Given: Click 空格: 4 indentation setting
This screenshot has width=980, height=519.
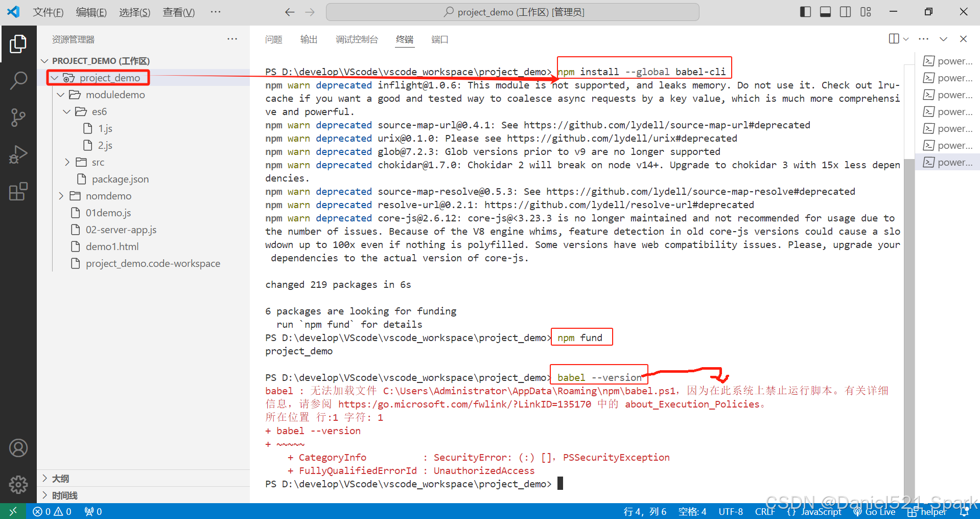Looking at the screenshot, I should tap(692, 511).
